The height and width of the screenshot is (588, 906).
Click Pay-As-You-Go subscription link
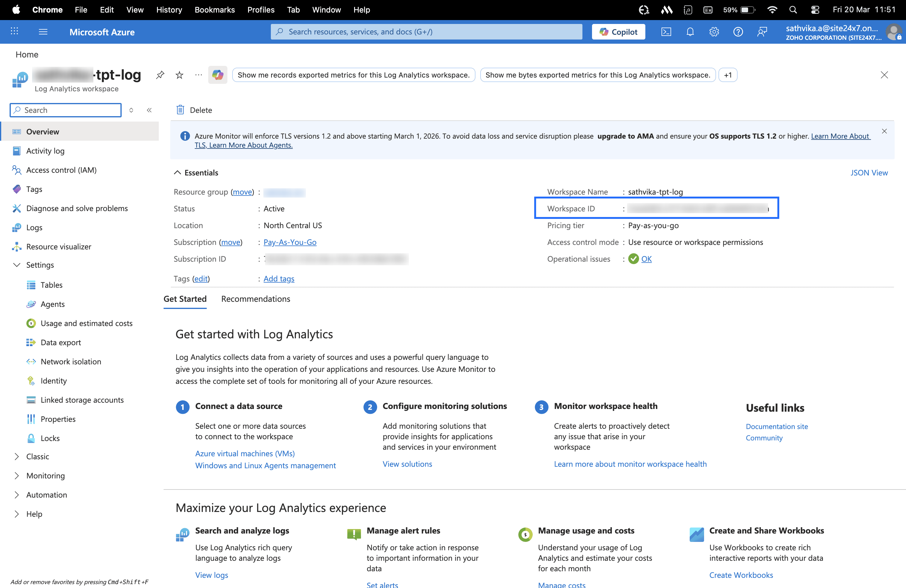pos(290,242)
